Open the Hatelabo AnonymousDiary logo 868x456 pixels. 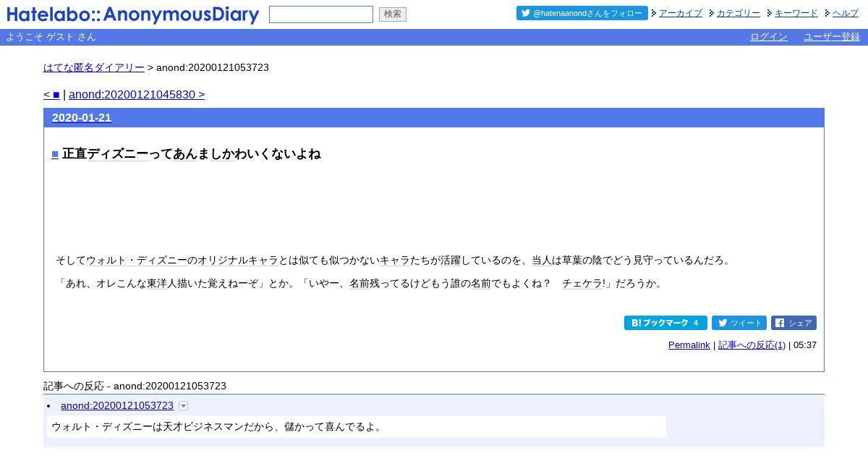click(133, 14)
